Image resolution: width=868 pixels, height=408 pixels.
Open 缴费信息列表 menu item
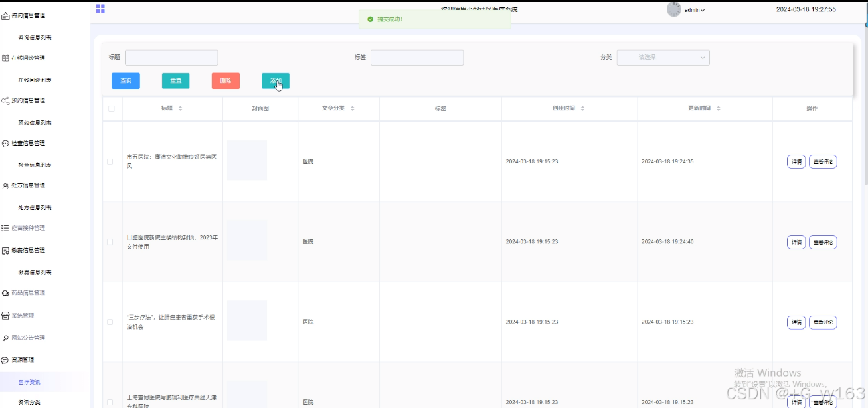pos(35,272)
